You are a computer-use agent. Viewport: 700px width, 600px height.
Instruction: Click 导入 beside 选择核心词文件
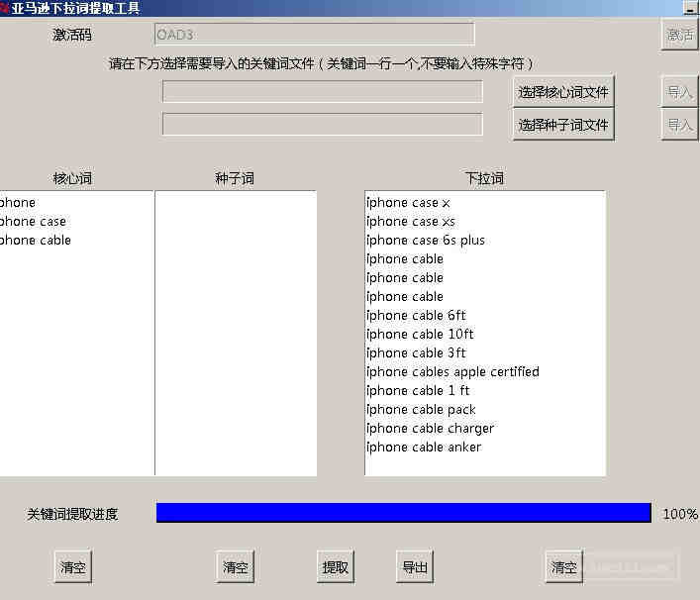coord(679,92)
